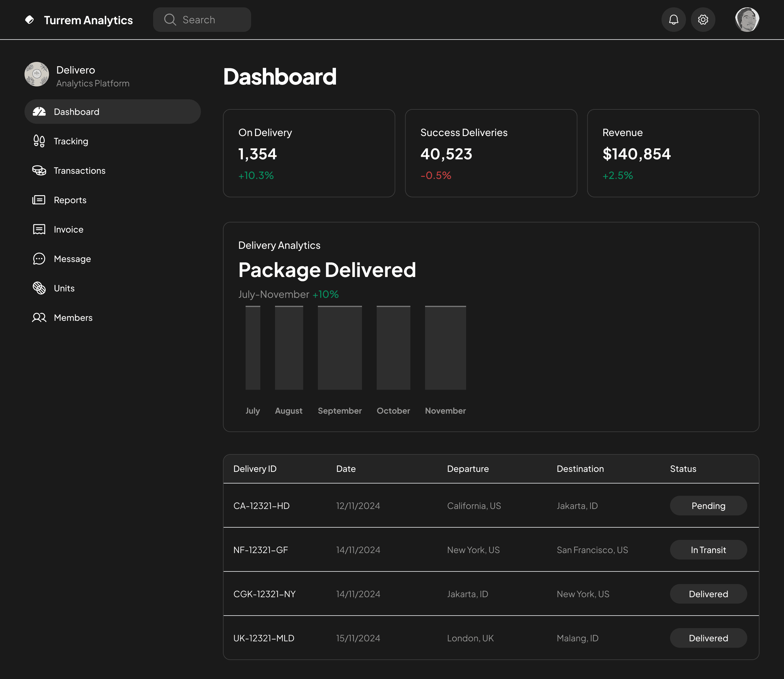Select the Dashboard menu item
This screenshot has width=784, height=679.
pyautogui.click(x=76, y=112)
